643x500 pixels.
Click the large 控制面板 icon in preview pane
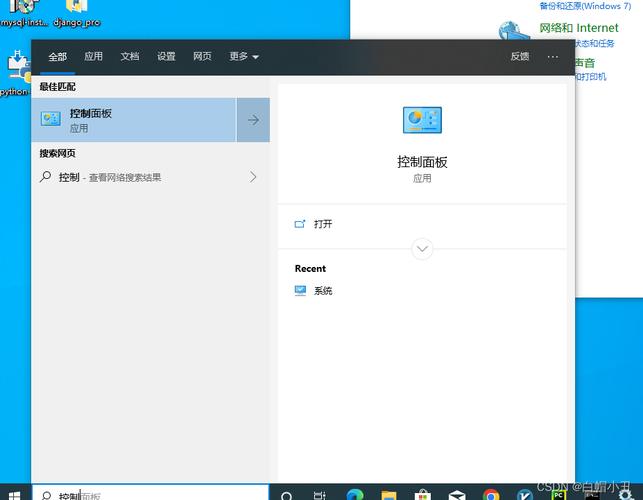click(x=422, y=121)
